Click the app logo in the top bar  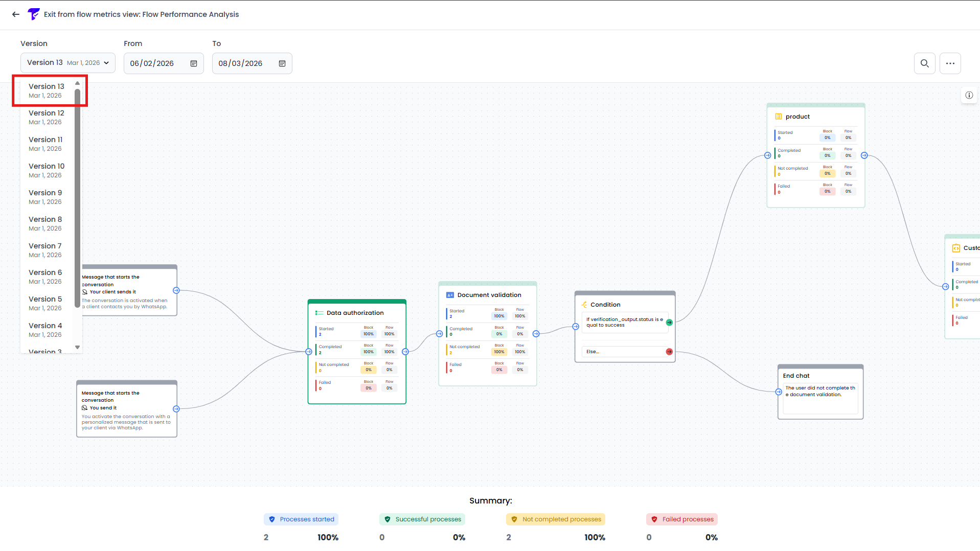coord(33,14)
